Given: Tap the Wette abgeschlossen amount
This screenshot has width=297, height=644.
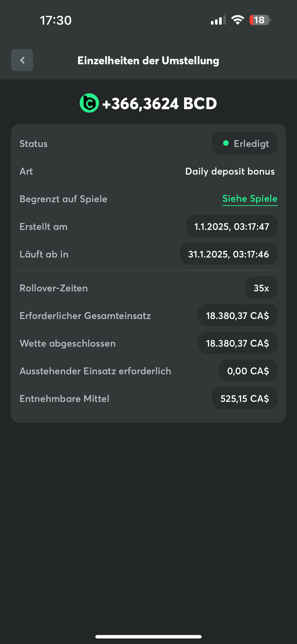Looking at the screenshot, I should 238,343.
